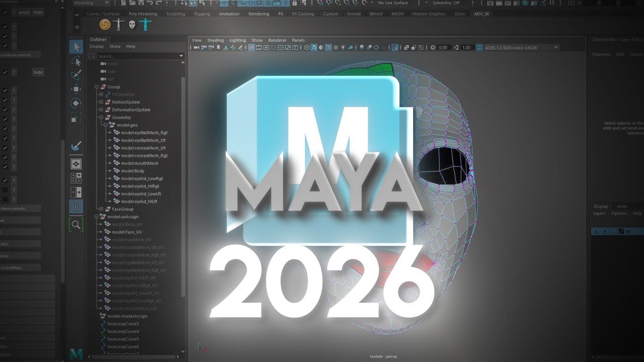Switch viewport to wireframe display
Screen dimensions: 644x362
coord(306,47)
